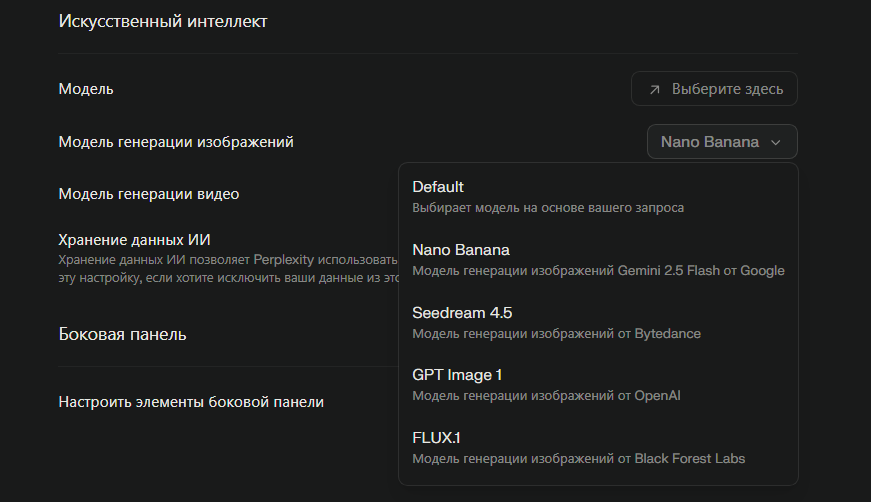Click the arrow icon beside "Выберите здесь"
This screenshot has height=502, width=871.
pos(655,89)
